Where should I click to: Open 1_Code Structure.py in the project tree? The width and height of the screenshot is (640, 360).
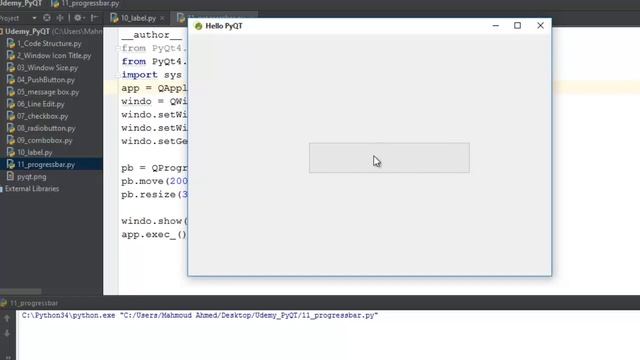[x=49, y=43]
